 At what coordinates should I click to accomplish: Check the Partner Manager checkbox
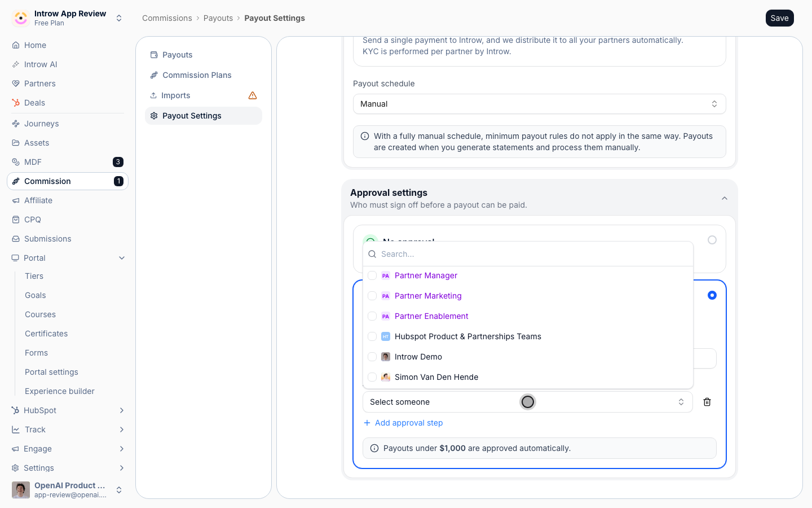(x=372, y=275)
